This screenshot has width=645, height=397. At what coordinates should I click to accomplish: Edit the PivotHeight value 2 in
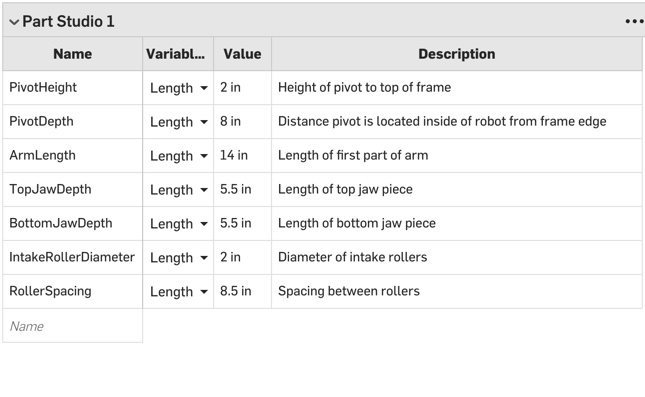[x=242, y=88]
